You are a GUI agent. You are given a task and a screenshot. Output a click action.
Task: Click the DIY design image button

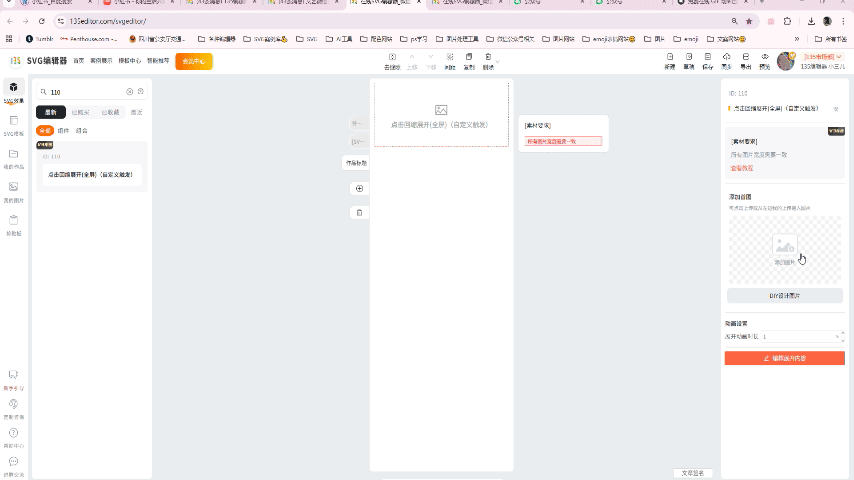785,296
